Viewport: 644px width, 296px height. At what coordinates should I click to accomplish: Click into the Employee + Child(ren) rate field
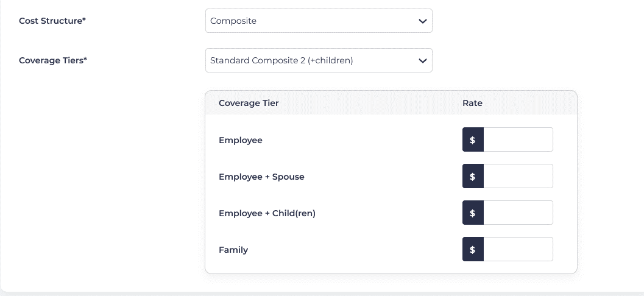pyautogui.click(x=518, y=213)
